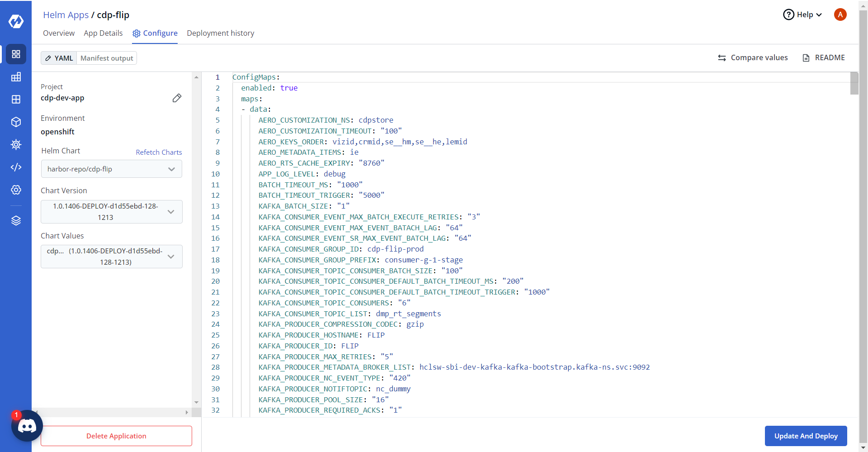Open the Deployment history tab

tap(220, 33)
